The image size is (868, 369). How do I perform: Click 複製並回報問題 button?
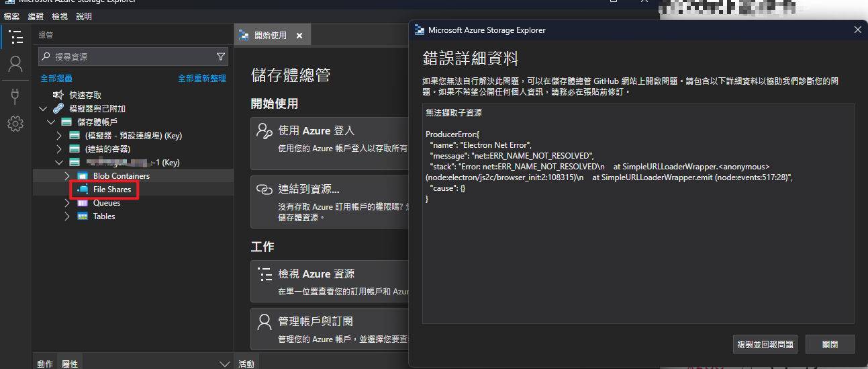[765, 344]
